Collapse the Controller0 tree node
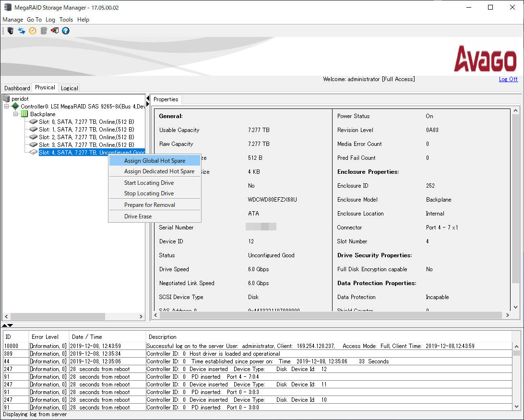This screenshot has width=524, height=420. 6,107
